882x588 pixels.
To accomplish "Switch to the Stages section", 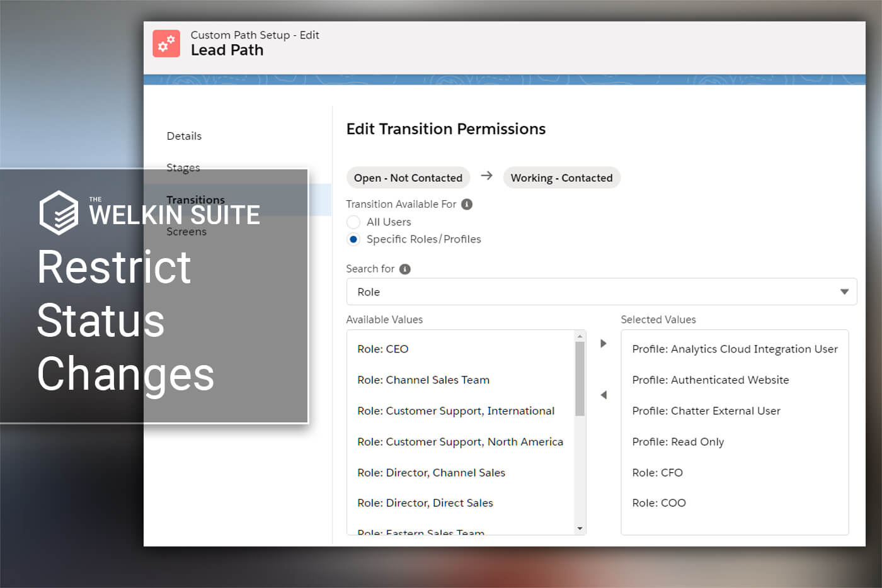I will click(183, 167).
